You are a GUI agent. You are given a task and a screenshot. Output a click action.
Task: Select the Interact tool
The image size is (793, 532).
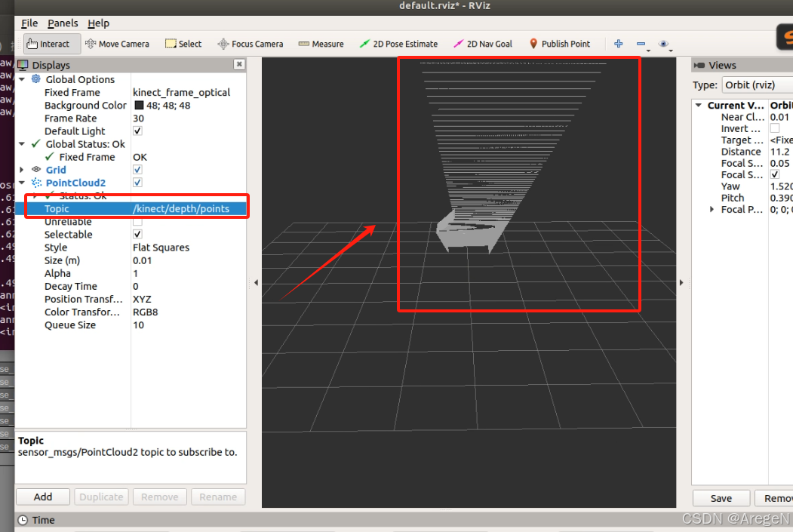[x=52, y=44]
